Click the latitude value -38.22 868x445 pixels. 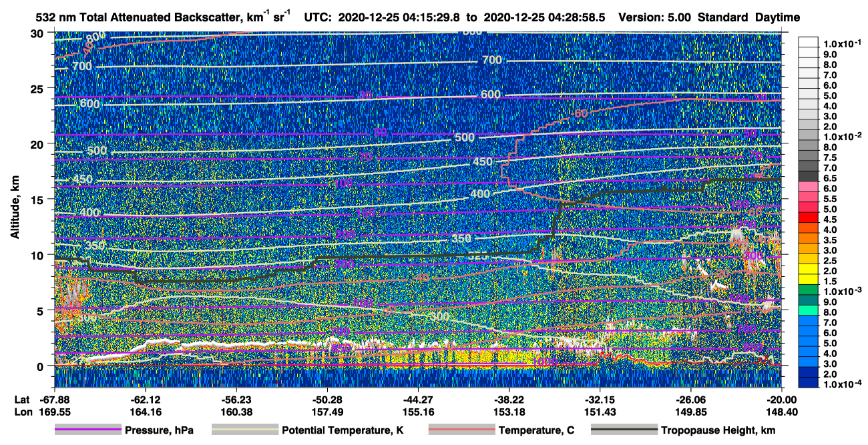click(x=509, y=400)
